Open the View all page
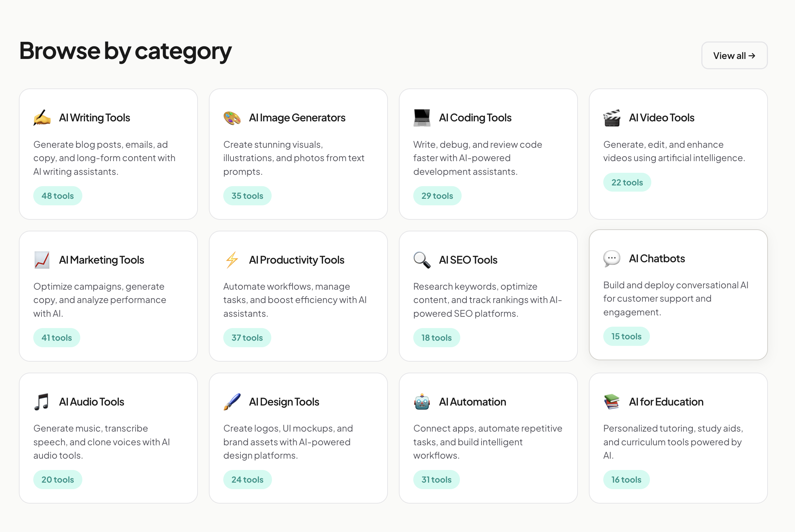This screenshot has height=532, width=795. pos(734,55)
